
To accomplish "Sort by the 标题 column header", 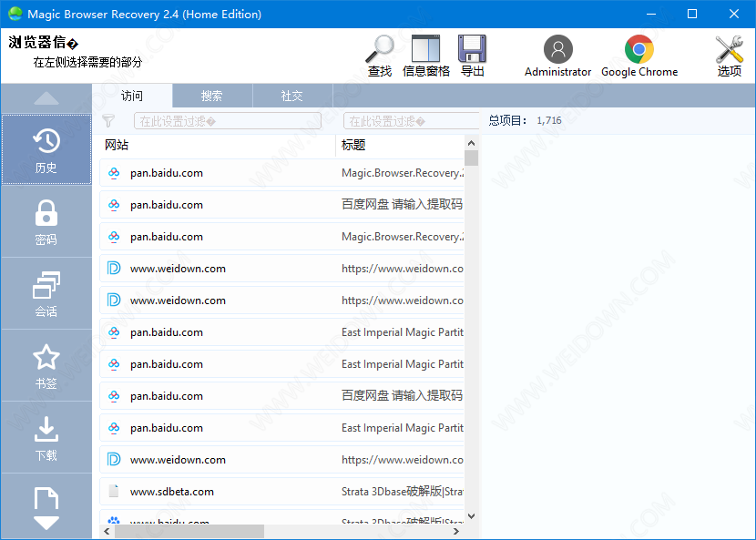I will [399, 145].
